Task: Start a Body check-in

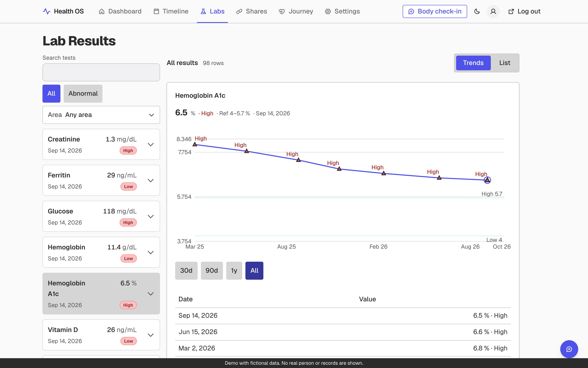Action: (x=435, y=11)
